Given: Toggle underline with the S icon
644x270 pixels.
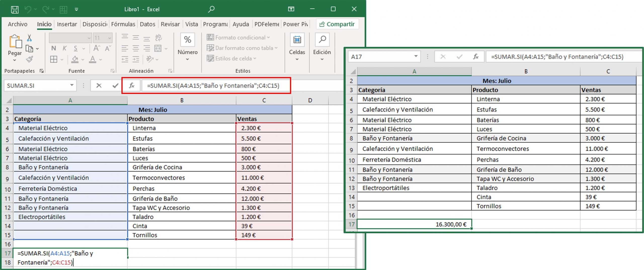Looking at the screenshot, I should click(75, 48).
